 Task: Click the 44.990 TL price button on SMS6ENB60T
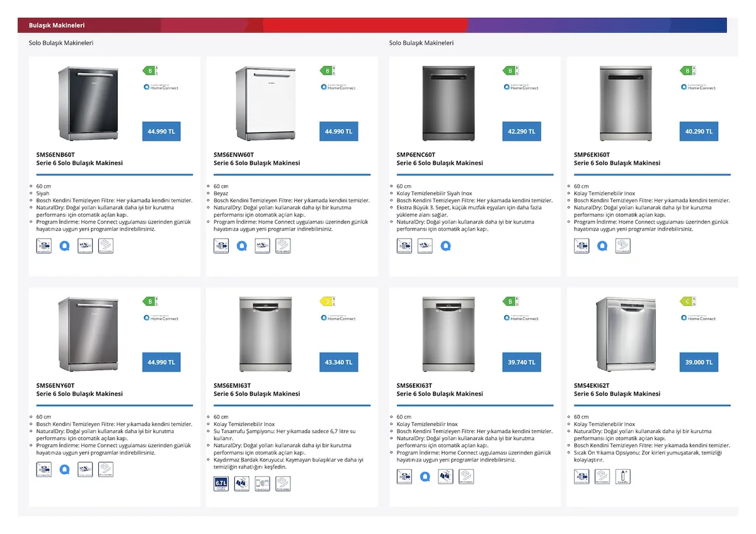coord(161,131)
